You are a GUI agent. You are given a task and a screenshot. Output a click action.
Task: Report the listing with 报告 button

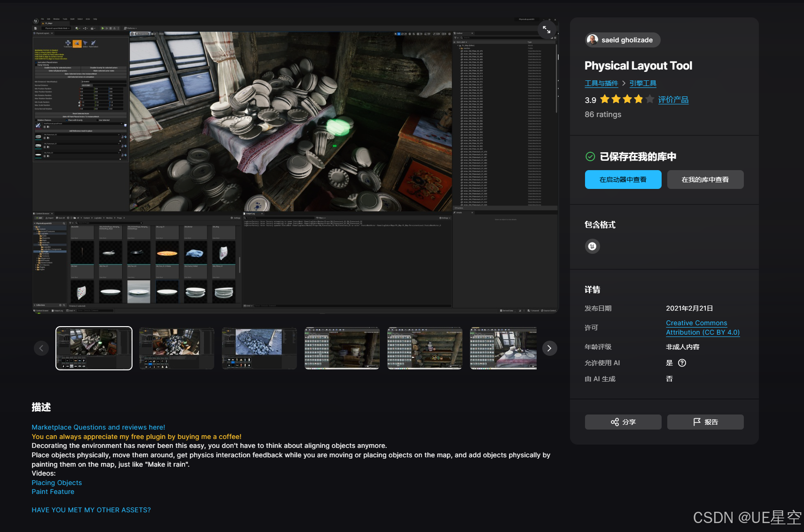705,422
